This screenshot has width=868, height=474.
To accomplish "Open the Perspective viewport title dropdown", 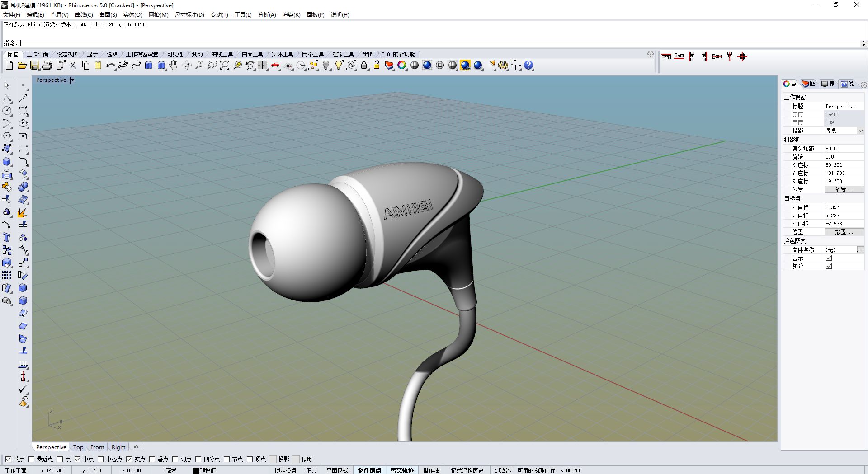I will click(72, 80).
